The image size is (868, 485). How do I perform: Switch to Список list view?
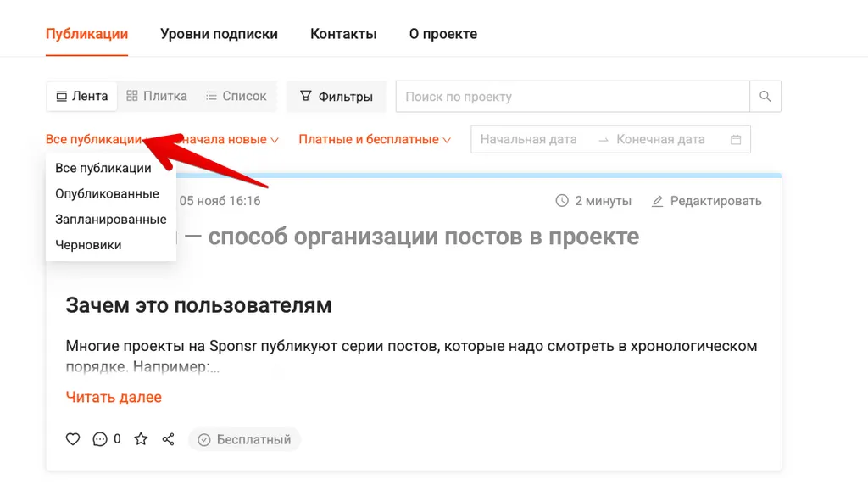(x=236, y=97)
